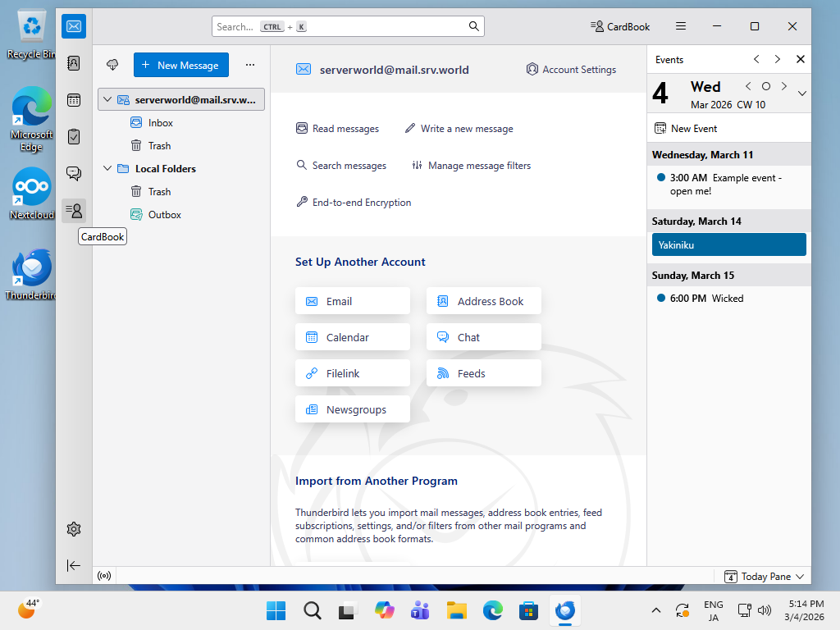
Task: Expand the mini-month chevron in today pane
Action: pyautogui.click(x=802, y=94)
